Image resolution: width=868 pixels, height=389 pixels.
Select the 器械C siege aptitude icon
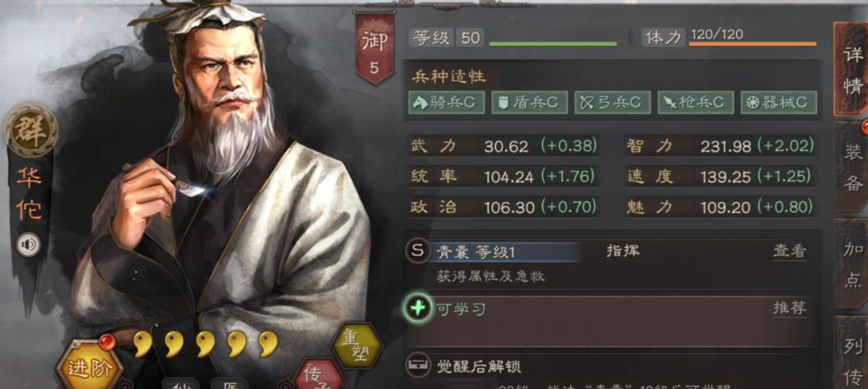778,102
